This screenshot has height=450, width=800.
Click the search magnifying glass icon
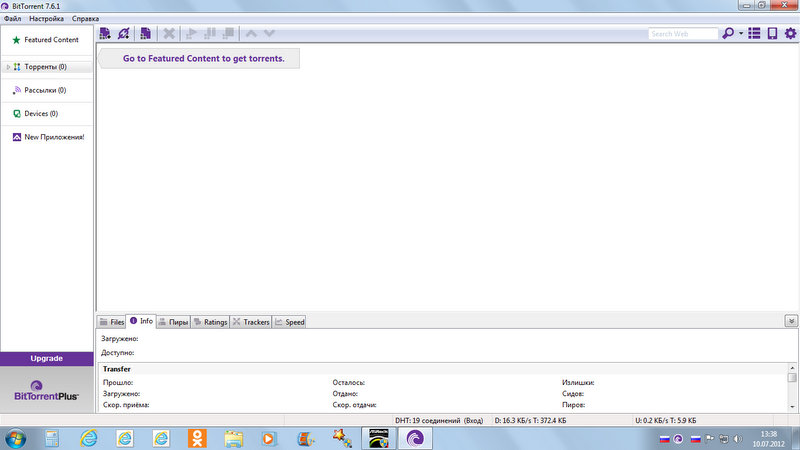pyautogui.click(x=728, y=34)
